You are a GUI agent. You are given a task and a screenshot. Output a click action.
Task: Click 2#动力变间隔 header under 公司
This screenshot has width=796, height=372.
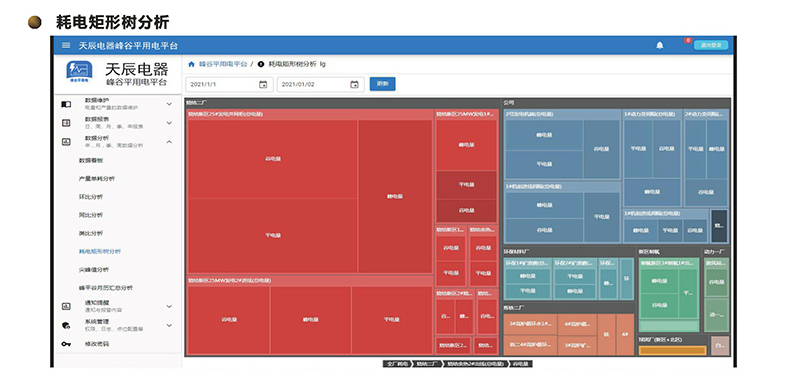706,114
